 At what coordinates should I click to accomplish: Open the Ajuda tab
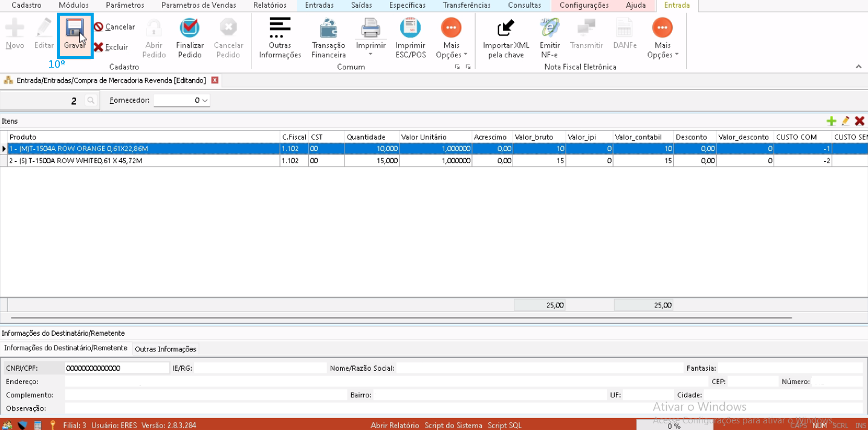636,5
